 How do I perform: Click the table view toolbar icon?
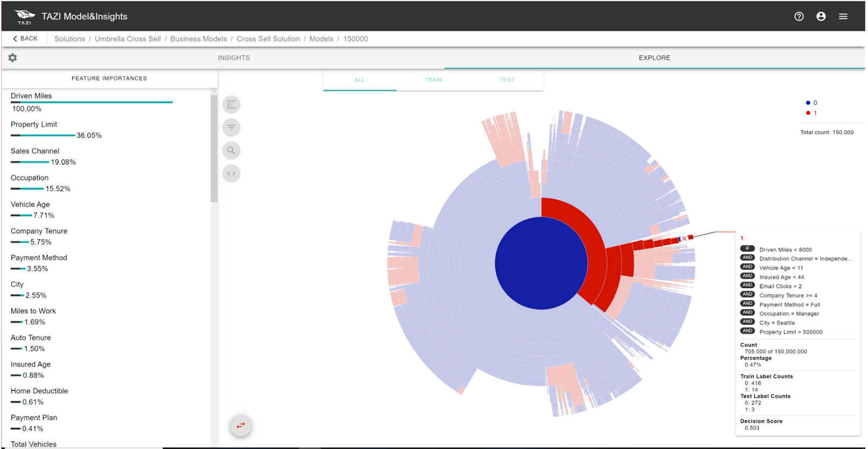click(231, 104)
